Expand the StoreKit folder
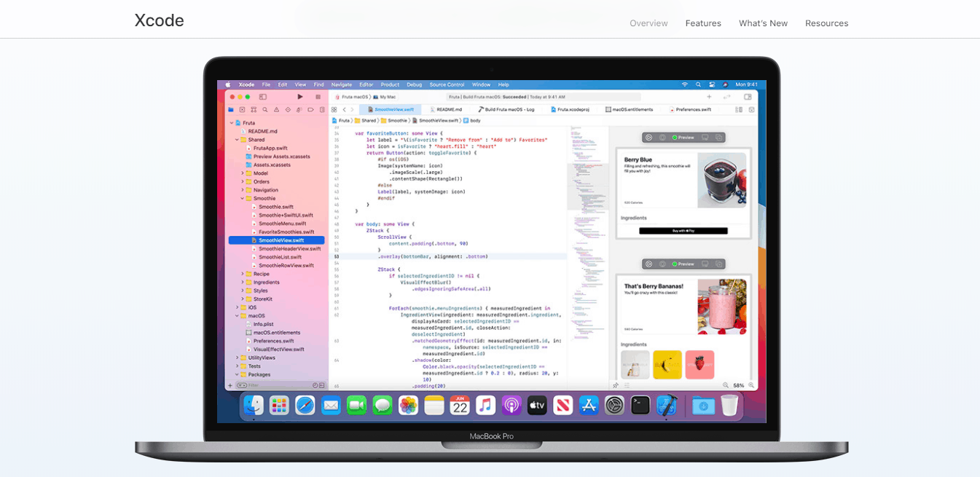Screen dimensions: 980x477 pyautogui.click(x=242, y=299)
